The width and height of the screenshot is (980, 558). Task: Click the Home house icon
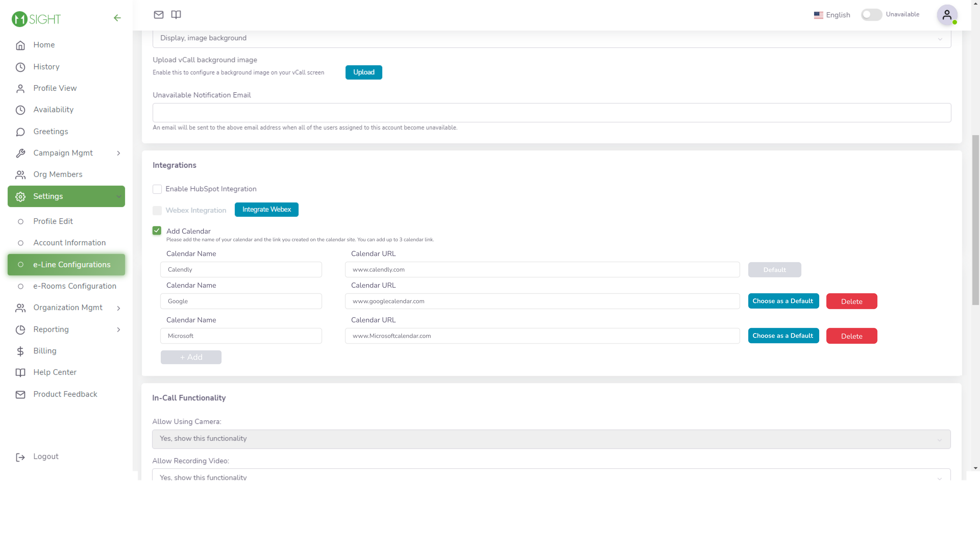pos(20,45)
